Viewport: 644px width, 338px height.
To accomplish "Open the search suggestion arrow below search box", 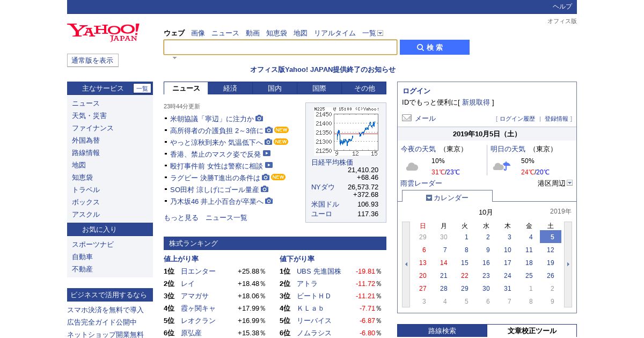I will (x=174, y=58).
